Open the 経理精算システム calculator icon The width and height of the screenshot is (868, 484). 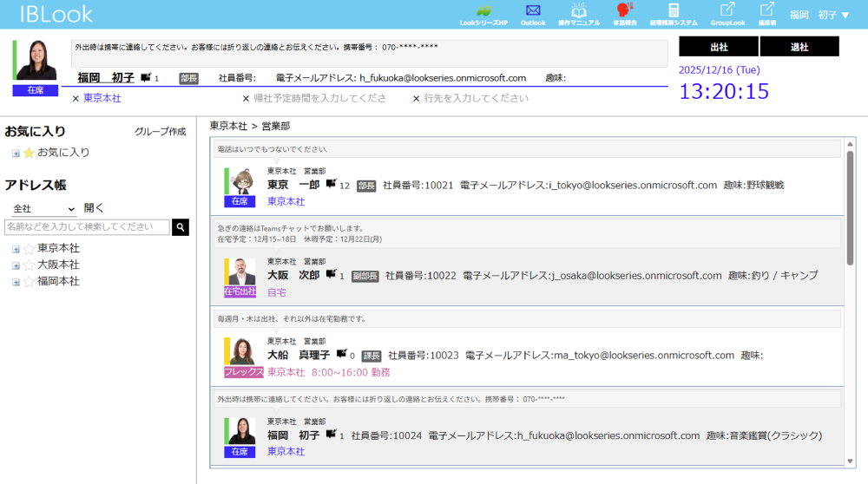[x=674, y=10]
